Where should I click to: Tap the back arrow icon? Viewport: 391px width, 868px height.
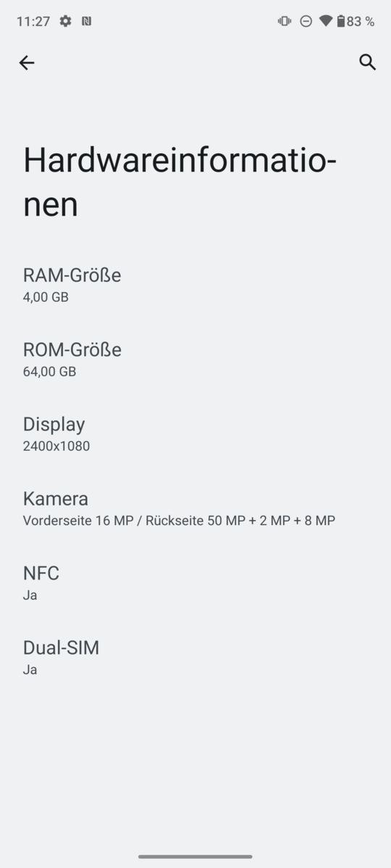coord(27,63)
